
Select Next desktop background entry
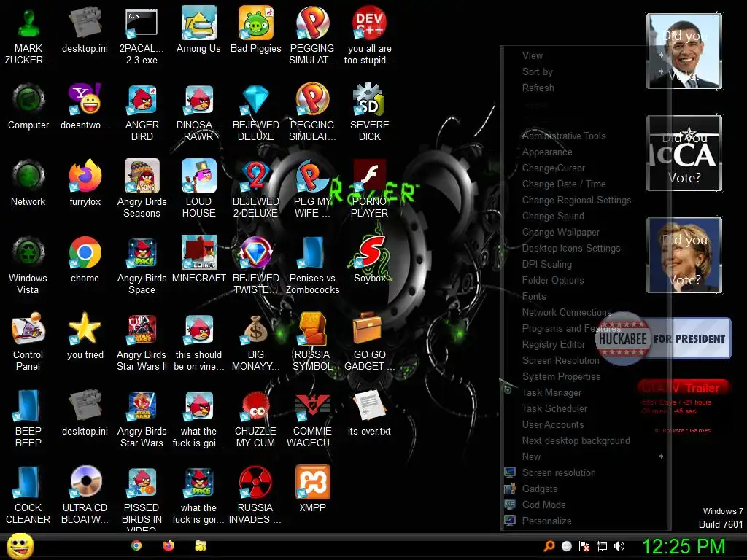pos(585,440)
